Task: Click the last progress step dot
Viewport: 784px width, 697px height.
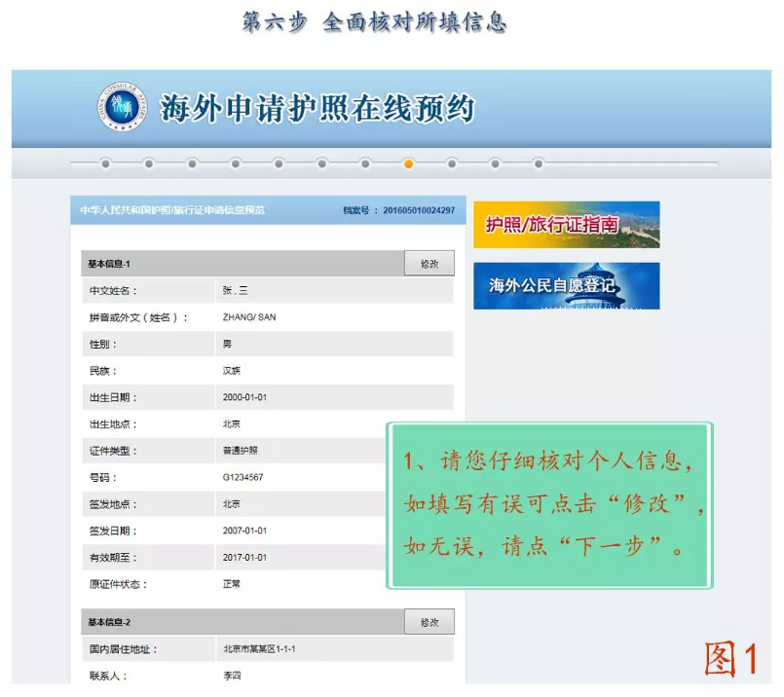Action: click(539, 164)
